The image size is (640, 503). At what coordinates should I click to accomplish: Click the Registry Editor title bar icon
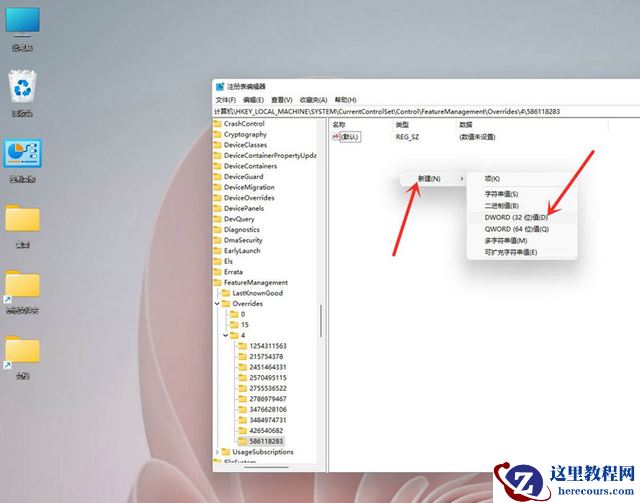click(220, 87)
